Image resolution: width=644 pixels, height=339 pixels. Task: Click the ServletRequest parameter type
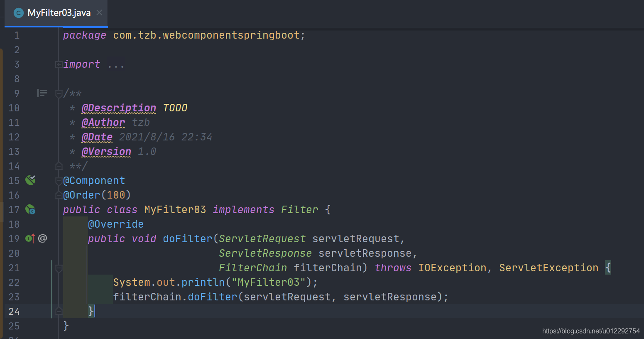tap(262, 239)
